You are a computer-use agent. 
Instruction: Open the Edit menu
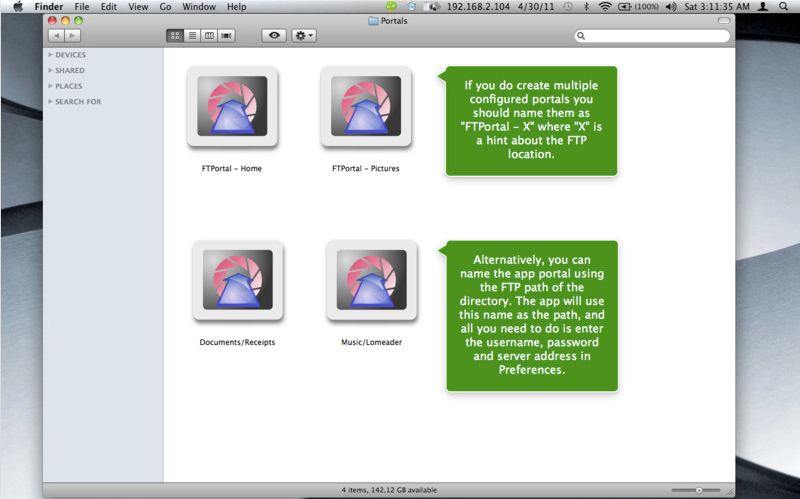click(109, 7)
